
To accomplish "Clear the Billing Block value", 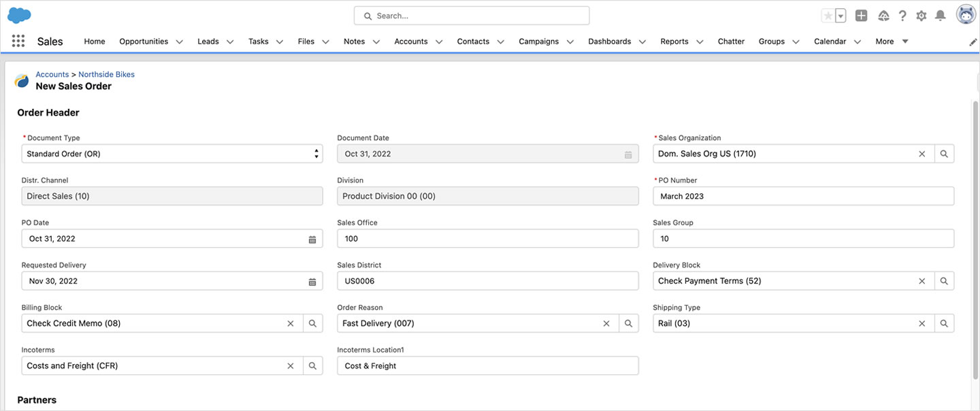I will (x=291, y=323).
